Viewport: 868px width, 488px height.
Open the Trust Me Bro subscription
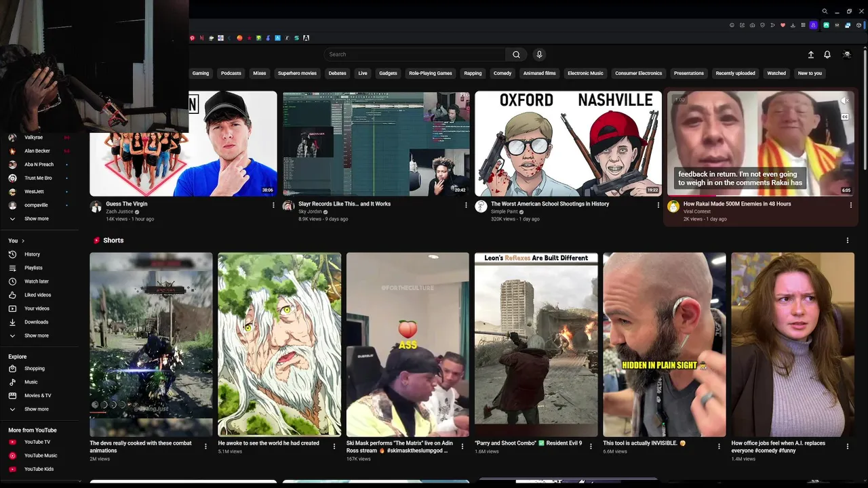[x=39, y=178]
